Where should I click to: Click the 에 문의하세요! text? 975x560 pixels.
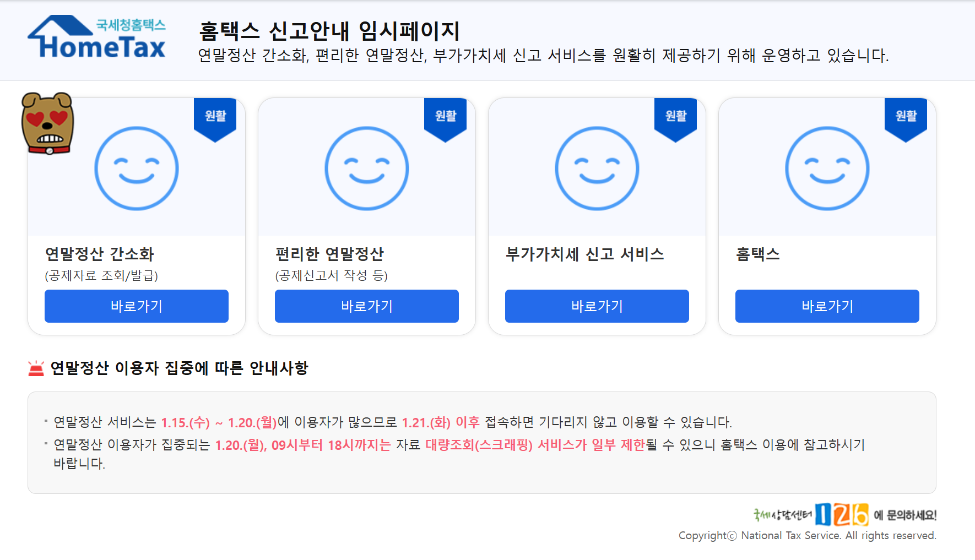click(905, 515)
